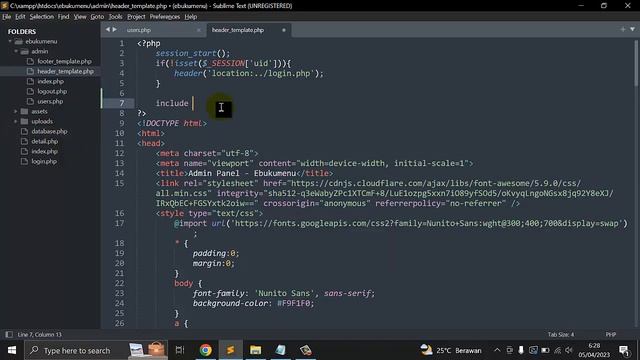Screen dimensions: 640x360
Task: Open the Preferences menu
Action: (165, 17)
